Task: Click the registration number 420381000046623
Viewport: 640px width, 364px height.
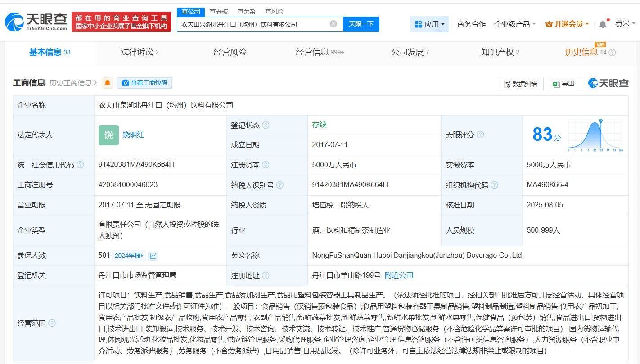Action: click(x=128, y=185)
